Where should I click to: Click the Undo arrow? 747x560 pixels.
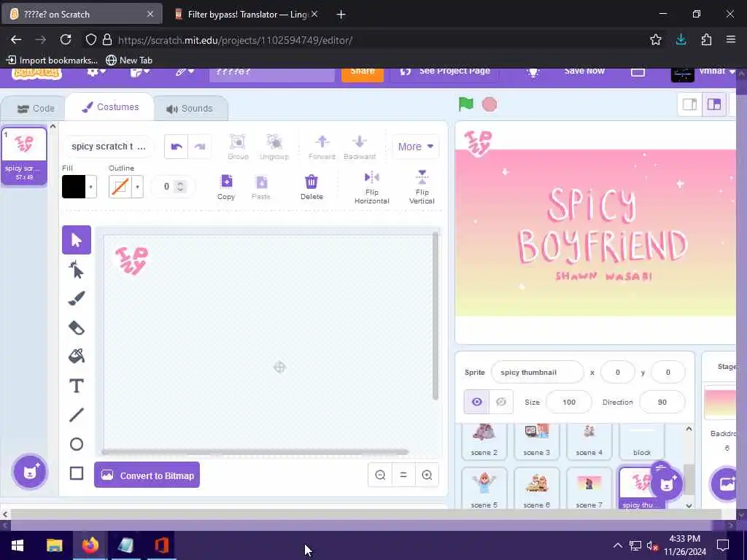pos(177,147)
